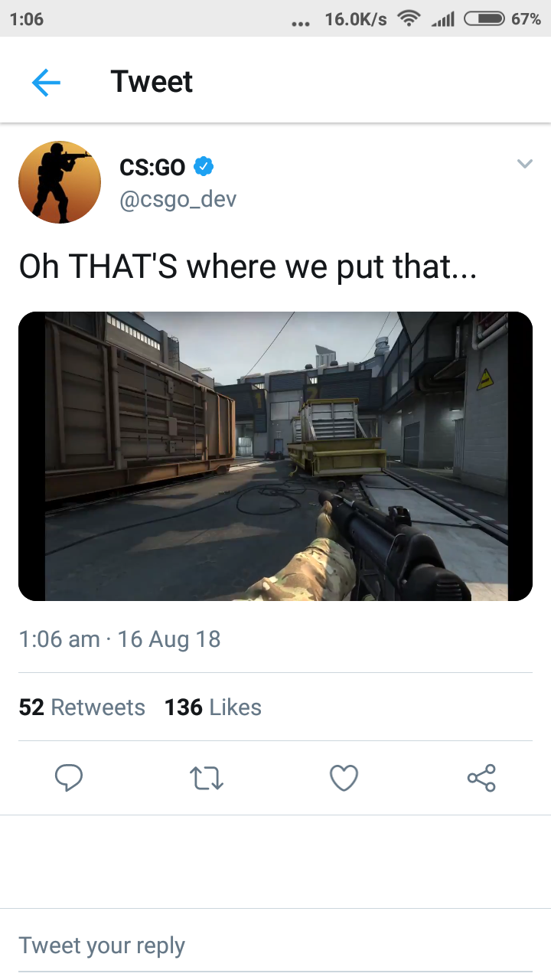Tap the Wi-Fi icon in status bar
Viewport: 551px width, 980px height.
(410, 19)
